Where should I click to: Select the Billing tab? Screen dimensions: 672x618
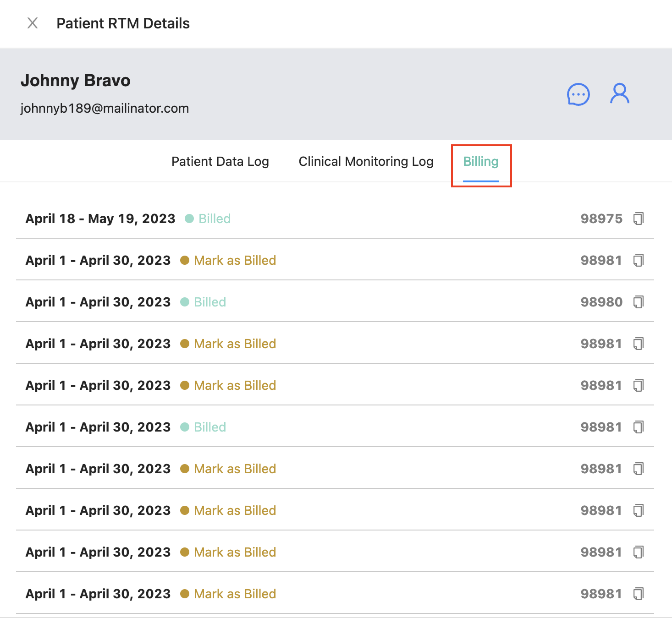tap(481, 161)
